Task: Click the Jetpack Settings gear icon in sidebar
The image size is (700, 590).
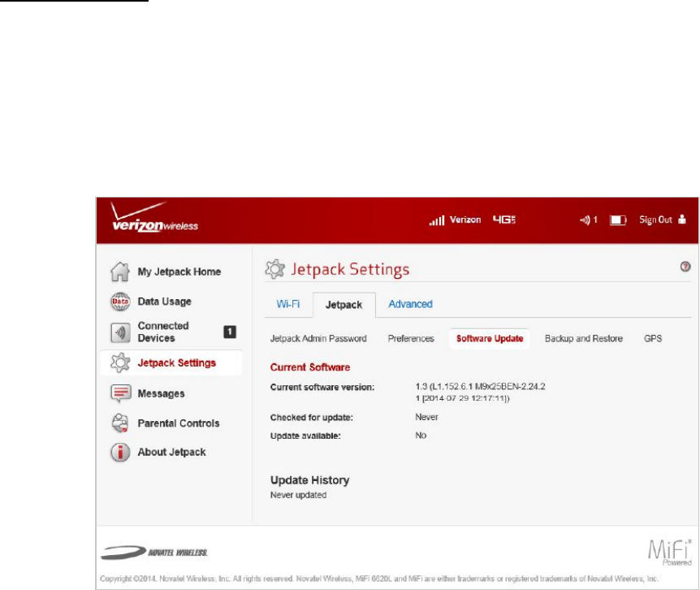Action: pos(120,362)
